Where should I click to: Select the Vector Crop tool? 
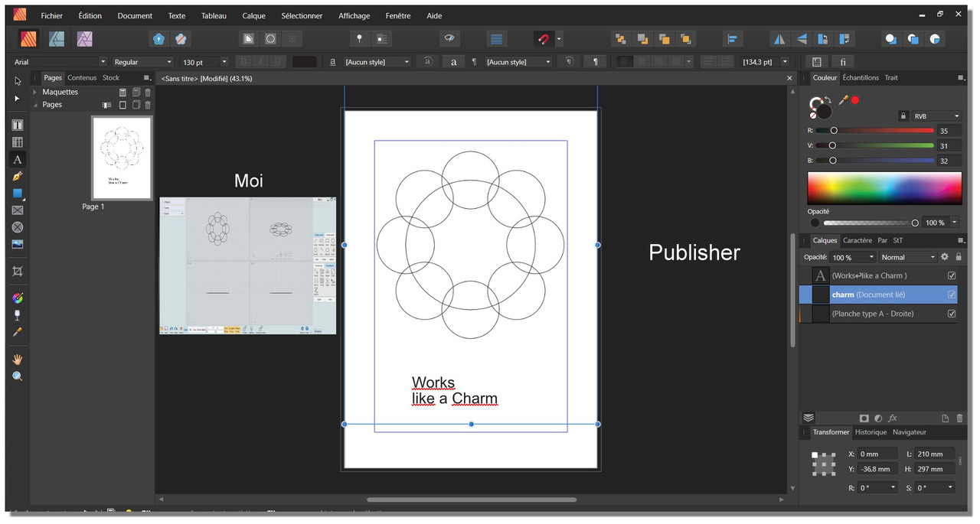click(18, 271)
